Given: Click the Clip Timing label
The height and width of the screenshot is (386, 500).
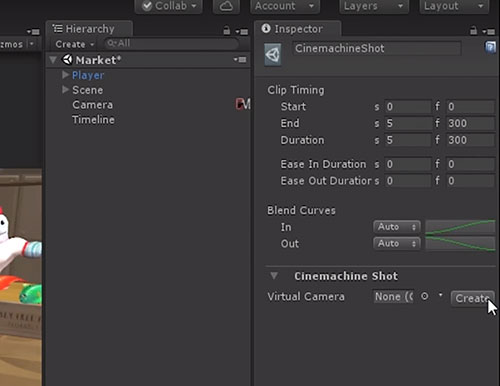Looking at the screenshot, I should [x=296, y=90].
